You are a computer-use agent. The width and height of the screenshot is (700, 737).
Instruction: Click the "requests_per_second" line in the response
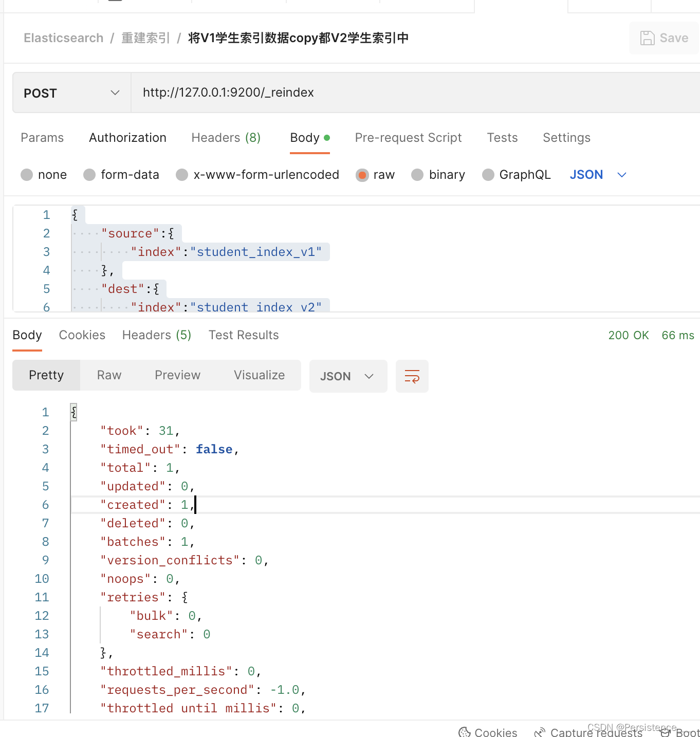point(202,690)
